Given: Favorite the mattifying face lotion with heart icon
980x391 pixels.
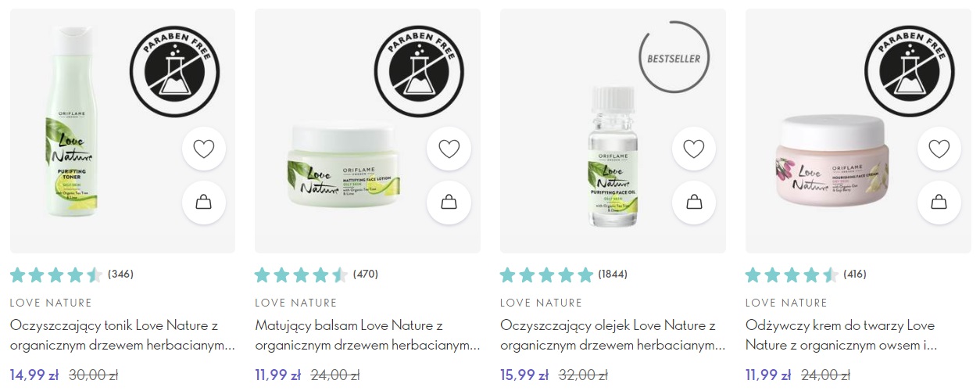Looking at the screenshot, I should pos(449,149).
